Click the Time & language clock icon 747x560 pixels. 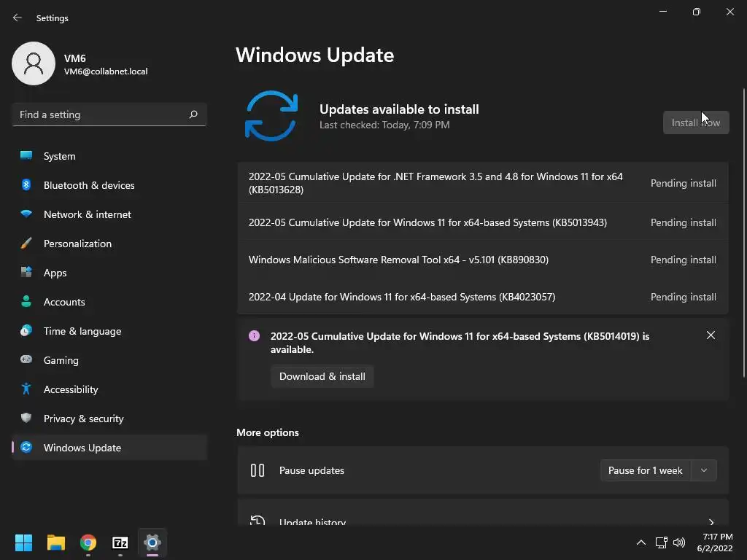click(26, 330)
